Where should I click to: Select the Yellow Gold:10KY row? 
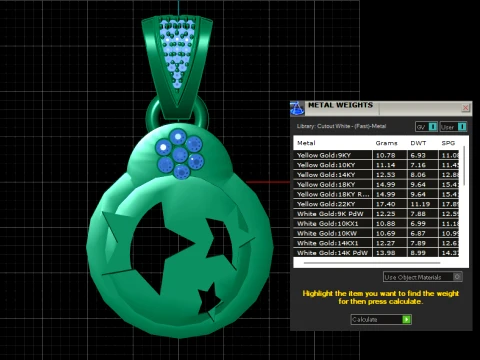coord(376,165)
